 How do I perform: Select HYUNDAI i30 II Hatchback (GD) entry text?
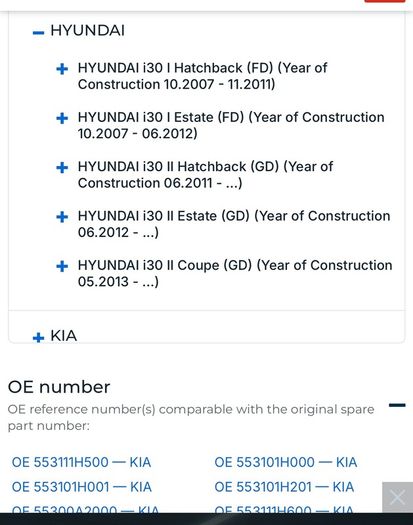point(205,174)
